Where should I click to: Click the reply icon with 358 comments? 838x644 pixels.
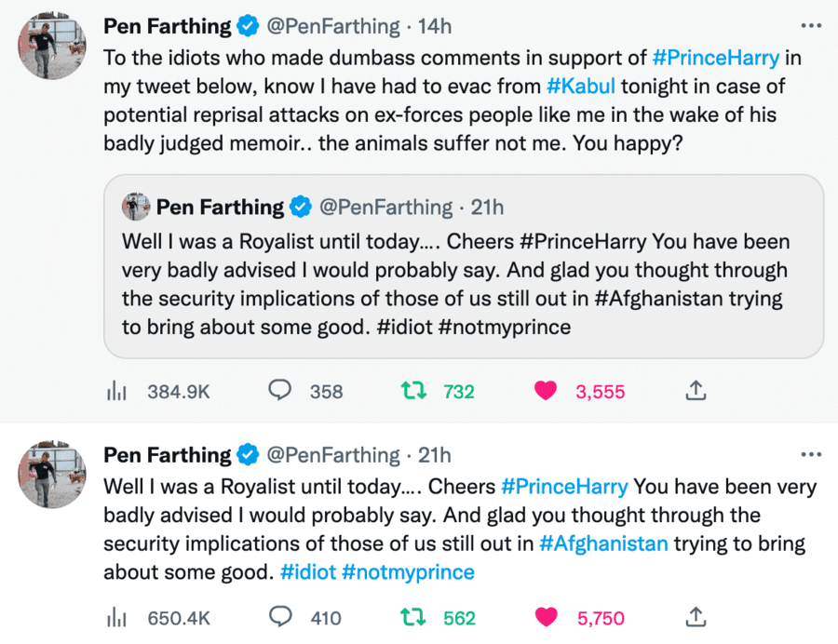click(280, 392)
